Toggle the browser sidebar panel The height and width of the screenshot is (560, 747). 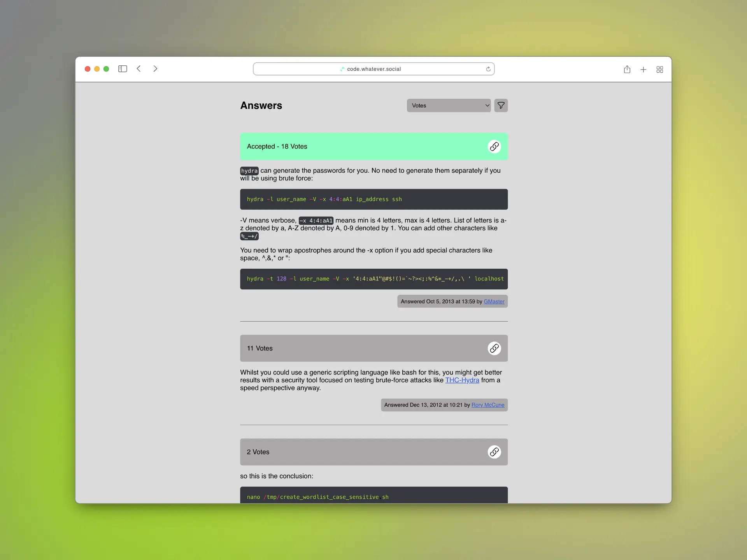123,69
